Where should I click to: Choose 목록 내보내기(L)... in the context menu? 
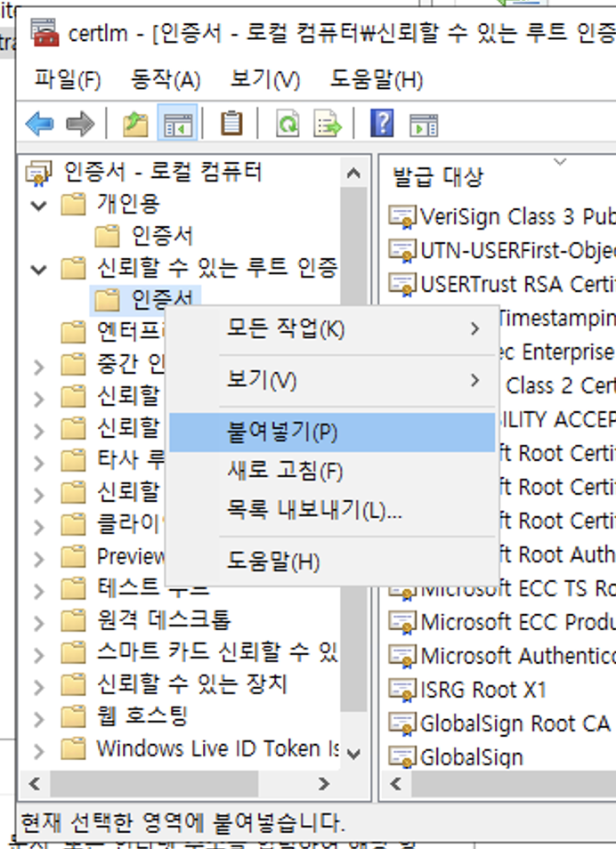(x=332, y=510)
